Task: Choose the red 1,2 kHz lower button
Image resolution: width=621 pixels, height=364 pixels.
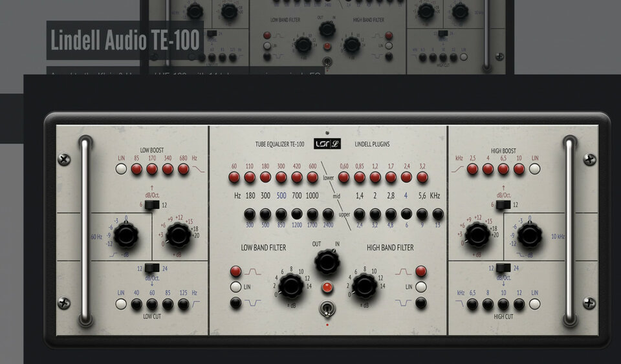Action: [375, 177]
